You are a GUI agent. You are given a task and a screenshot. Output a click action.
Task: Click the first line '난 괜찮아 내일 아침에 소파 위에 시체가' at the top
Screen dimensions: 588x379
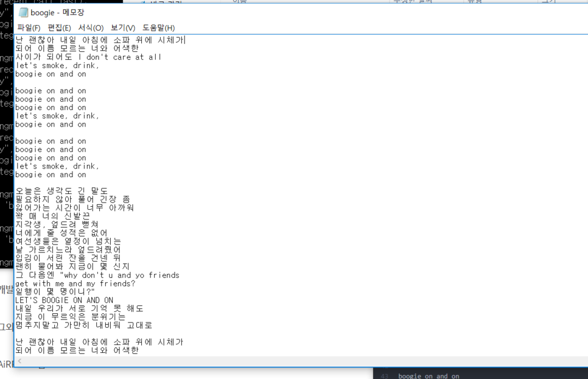pyautogui.click(x=99, y=40)
